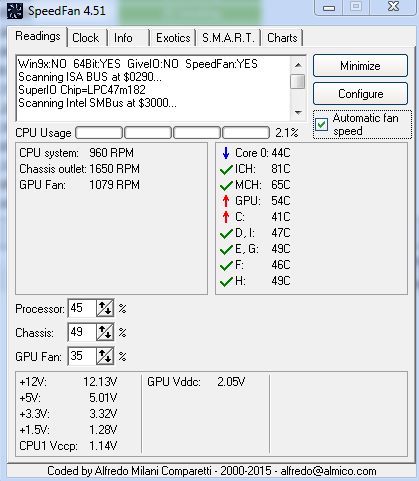The image size is (419, 481).
Task: Click the fourth CPU Usage bar
Action: coord(246,133)
